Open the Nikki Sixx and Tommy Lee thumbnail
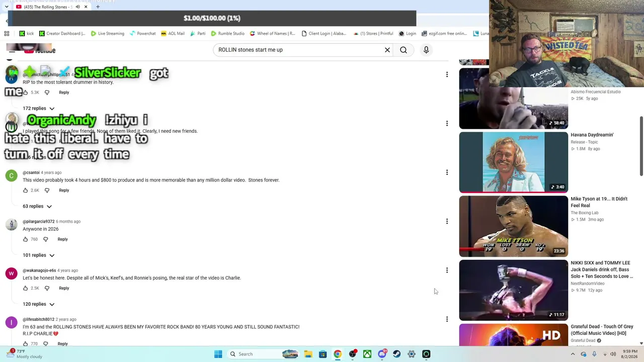Viewport: 644px width, 362px height. tap(513, 290)
